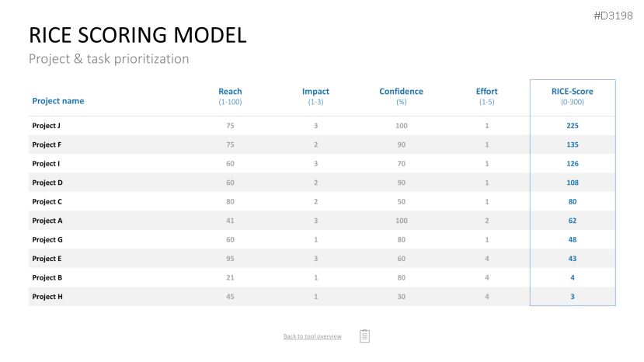Select the Project C row label
This screenshot has width=644, height=362.
[47, 202]
